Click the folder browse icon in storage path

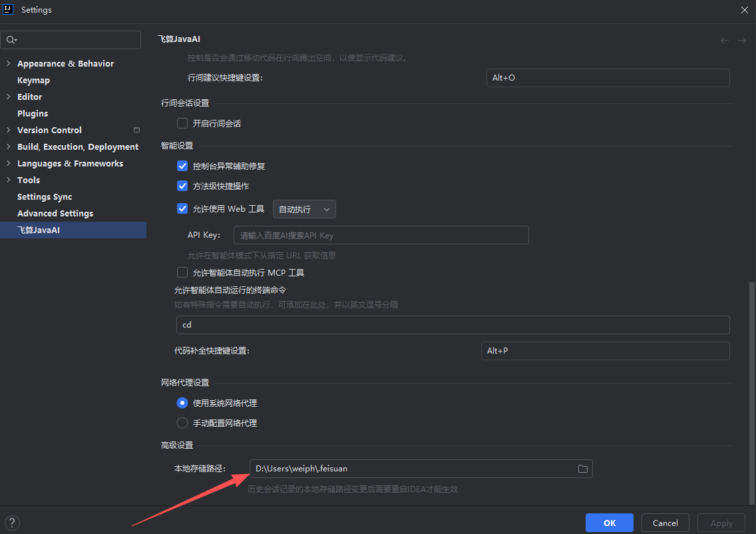click(x=582, y=469)
